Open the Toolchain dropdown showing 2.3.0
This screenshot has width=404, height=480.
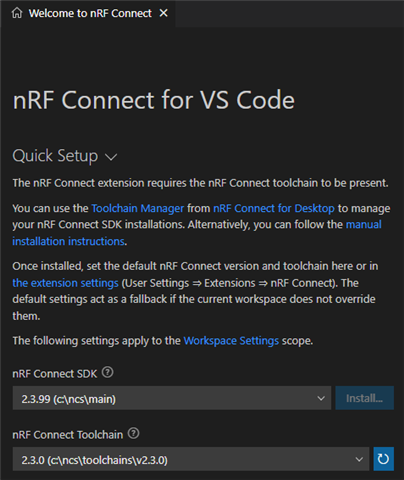[191, 459]
